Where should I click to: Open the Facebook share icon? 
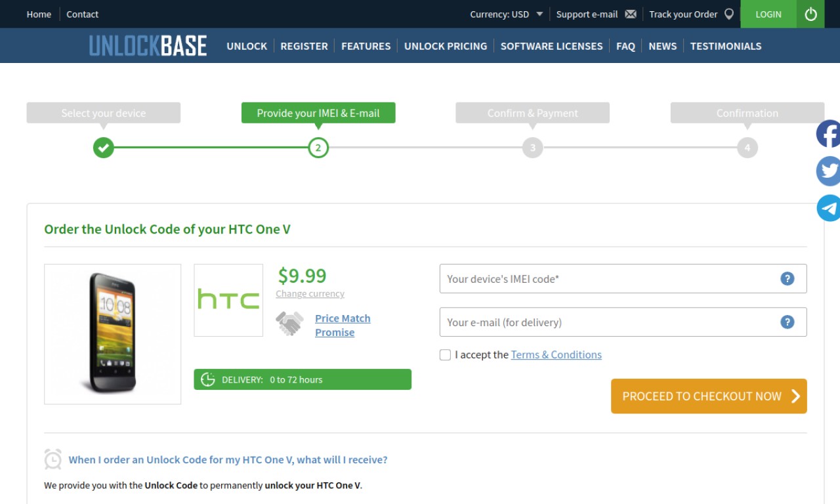[x=828, y=134]
